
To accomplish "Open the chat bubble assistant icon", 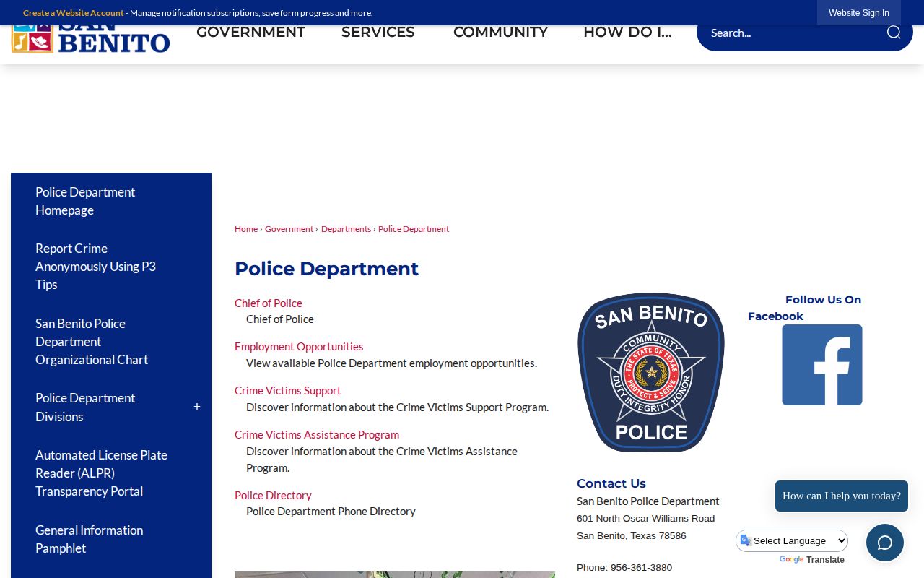I will 885,543.
